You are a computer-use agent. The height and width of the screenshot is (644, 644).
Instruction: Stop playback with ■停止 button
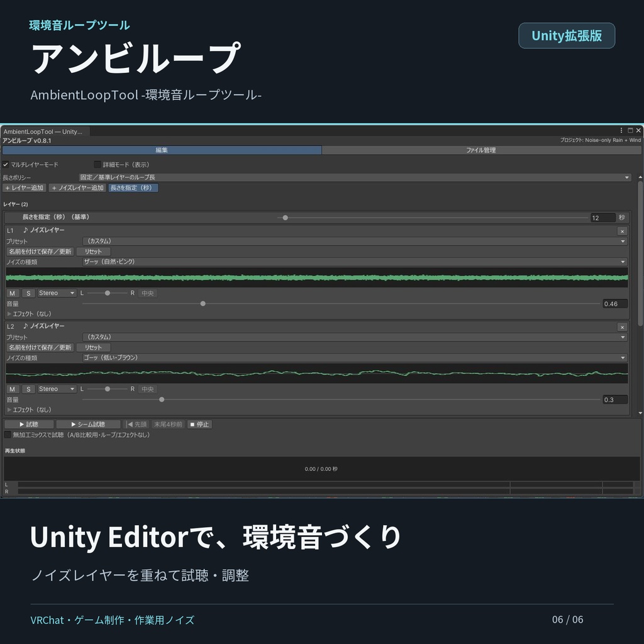pos(199,425)
